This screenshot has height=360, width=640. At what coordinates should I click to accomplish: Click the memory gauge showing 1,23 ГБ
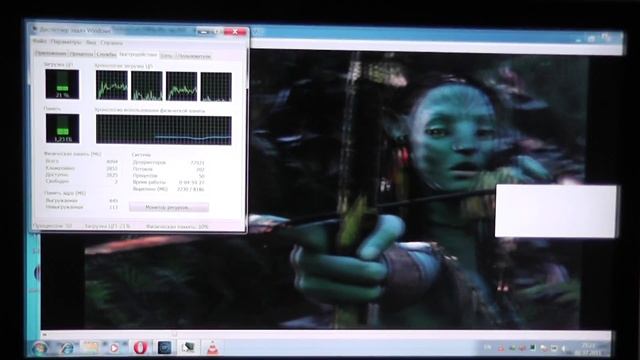(x=62, y=128)
